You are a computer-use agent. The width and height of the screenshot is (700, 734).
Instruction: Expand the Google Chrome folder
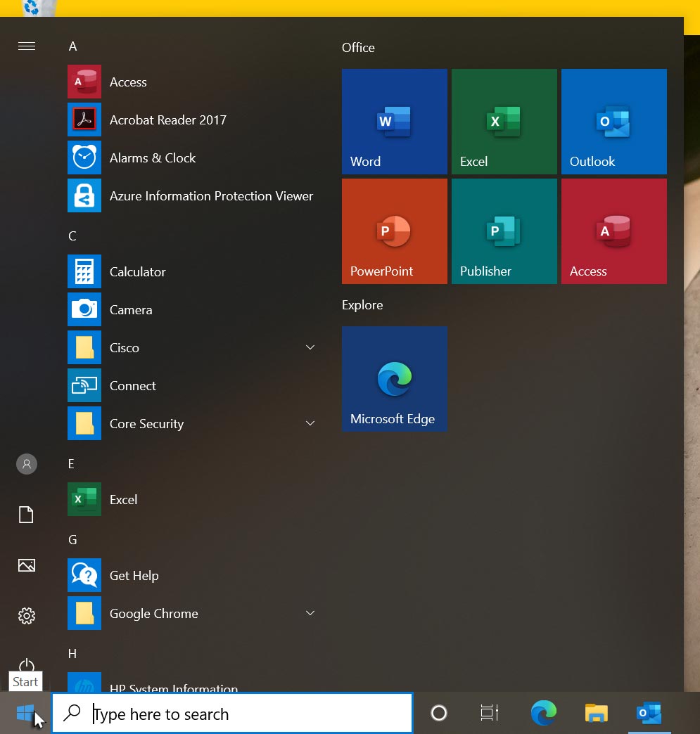[x=310, y=612]
